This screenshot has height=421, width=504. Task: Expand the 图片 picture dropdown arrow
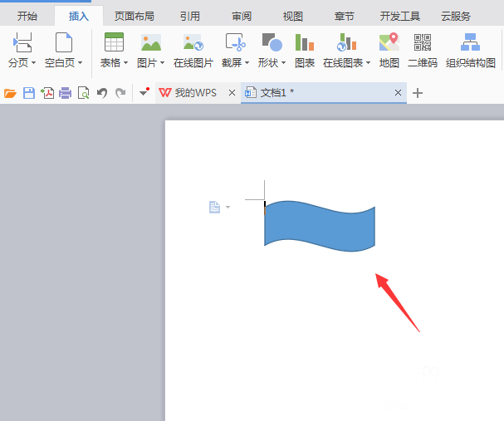point(162,62)
